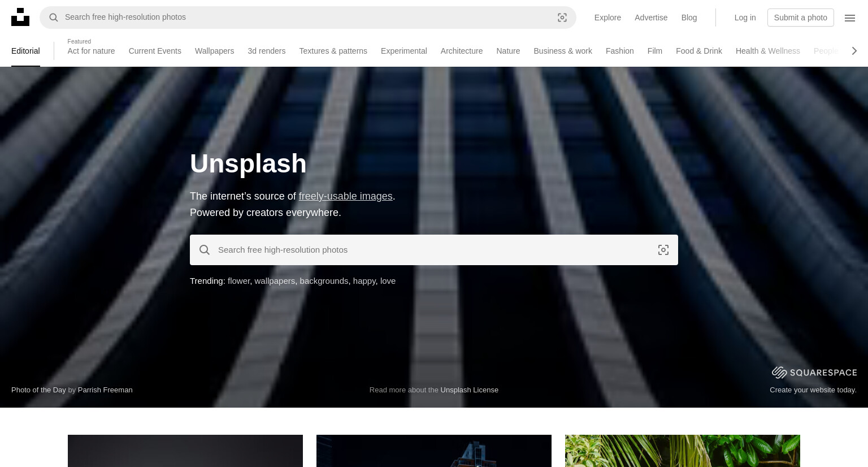Image resolution: width=868 pixels, height=467 pixels.
Task: Click the Unsplash logo home icon
Action: tap(20, 17)
